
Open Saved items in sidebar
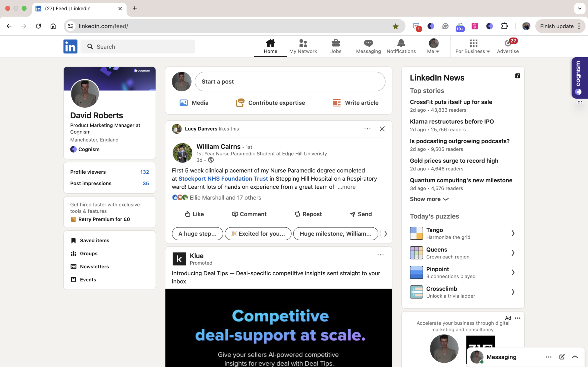[94, 240]
